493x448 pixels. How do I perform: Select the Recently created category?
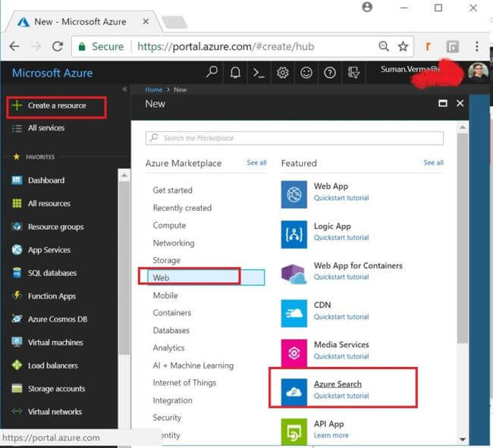pos(182,208)
